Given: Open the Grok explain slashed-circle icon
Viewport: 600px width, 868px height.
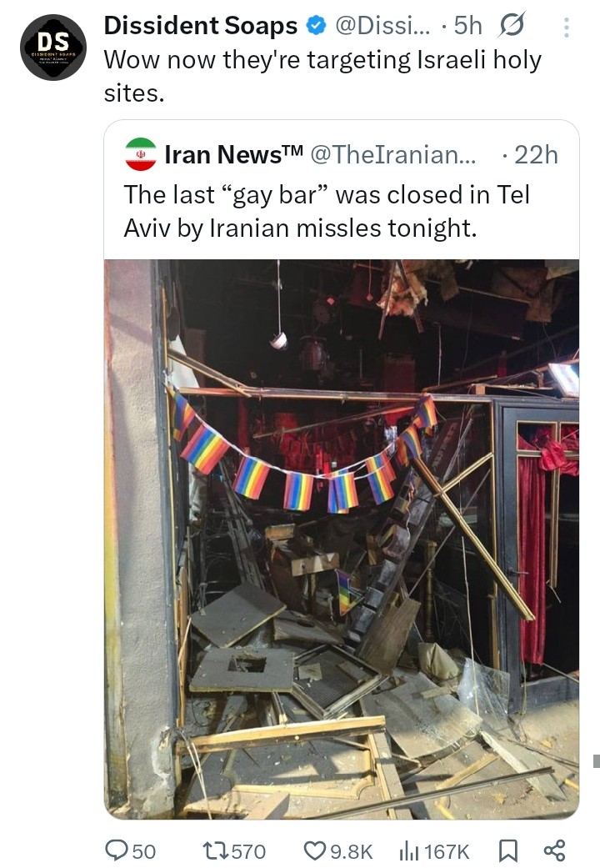Looking at the screenshot, I should [511, 26].
